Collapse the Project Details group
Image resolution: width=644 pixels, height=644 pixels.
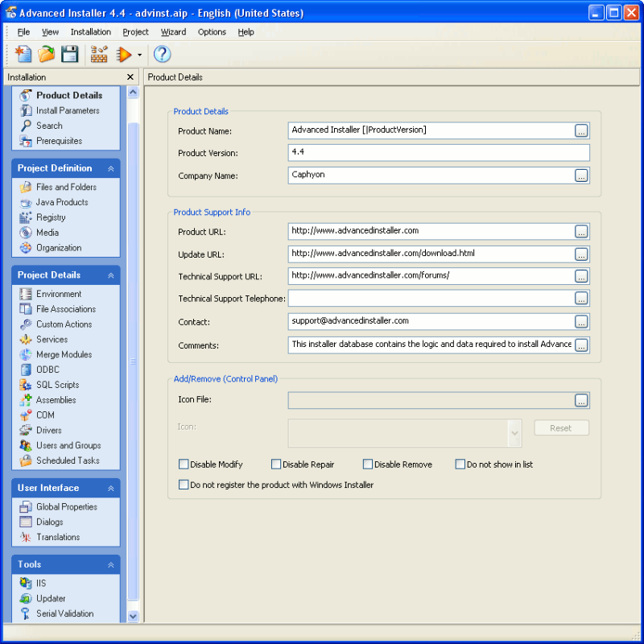click(x=111, y=275)
